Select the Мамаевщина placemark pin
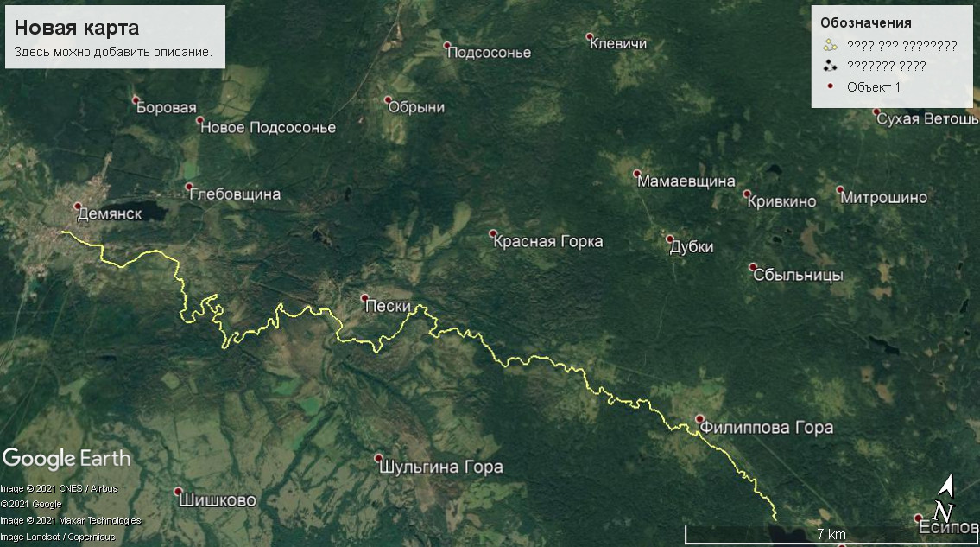The width and height of the screenshot is (980, 547). [x=637, y=174]
